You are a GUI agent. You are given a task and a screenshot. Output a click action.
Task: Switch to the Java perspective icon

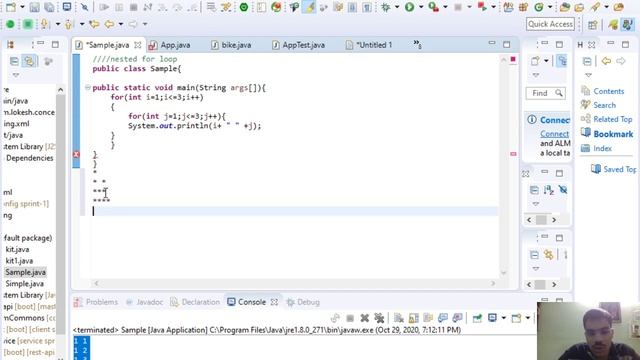(x=628, y=24)
